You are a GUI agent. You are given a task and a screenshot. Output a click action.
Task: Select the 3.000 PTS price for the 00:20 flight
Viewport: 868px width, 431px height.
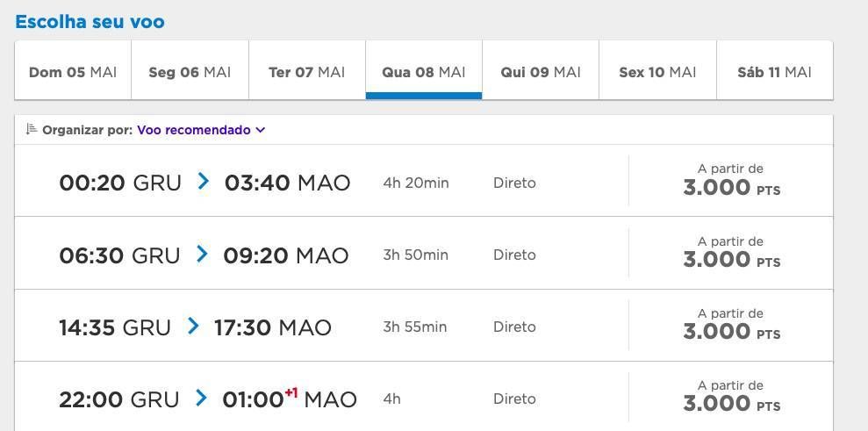tap(731, 187)
